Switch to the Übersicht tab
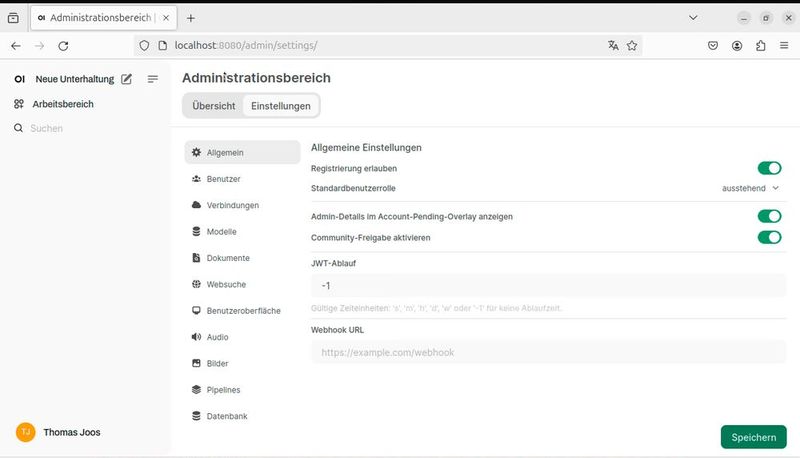The height and width of the screenshot is (458, 800). [214, 106]
